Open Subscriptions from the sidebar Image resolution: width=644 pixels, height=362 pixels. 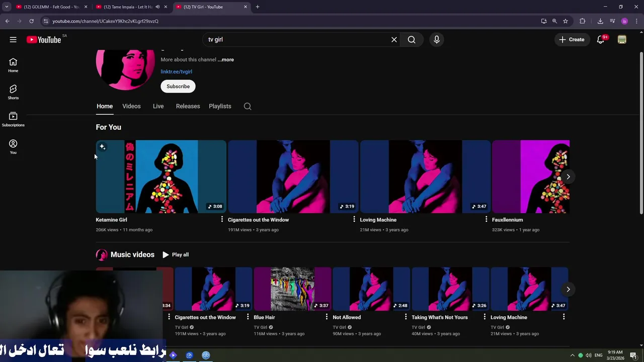(x=13, y=119)
